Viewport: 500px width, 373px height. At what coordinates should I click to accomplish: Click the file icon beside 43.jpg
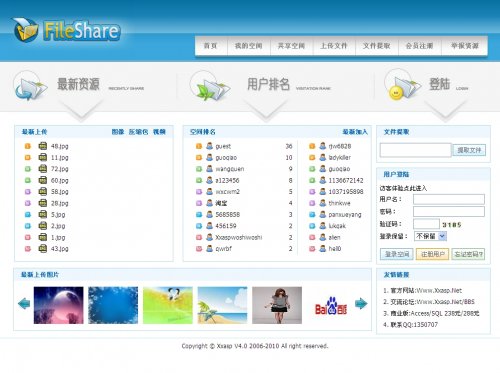coord(43,248)
